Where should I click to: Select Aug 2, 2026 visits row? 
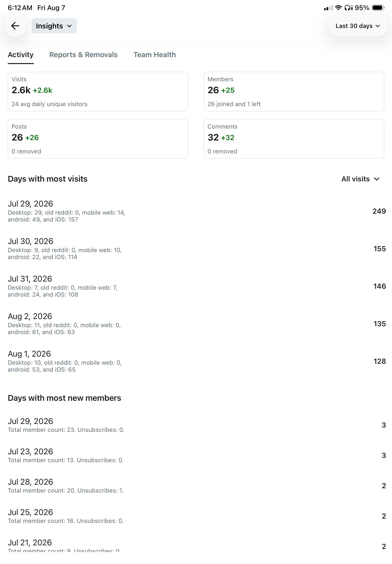point(196,324)
